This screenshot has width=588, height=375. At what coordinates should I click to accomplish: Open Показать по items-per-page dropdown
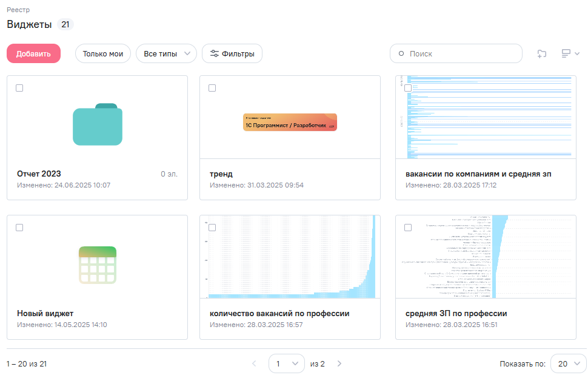pos(568,363)
